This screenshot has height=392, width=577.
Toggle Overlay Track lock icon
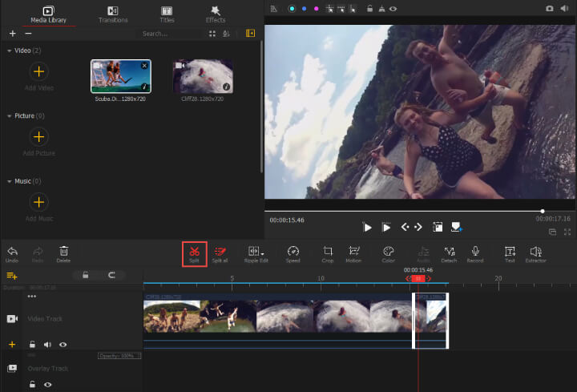[x=33, y=385]
